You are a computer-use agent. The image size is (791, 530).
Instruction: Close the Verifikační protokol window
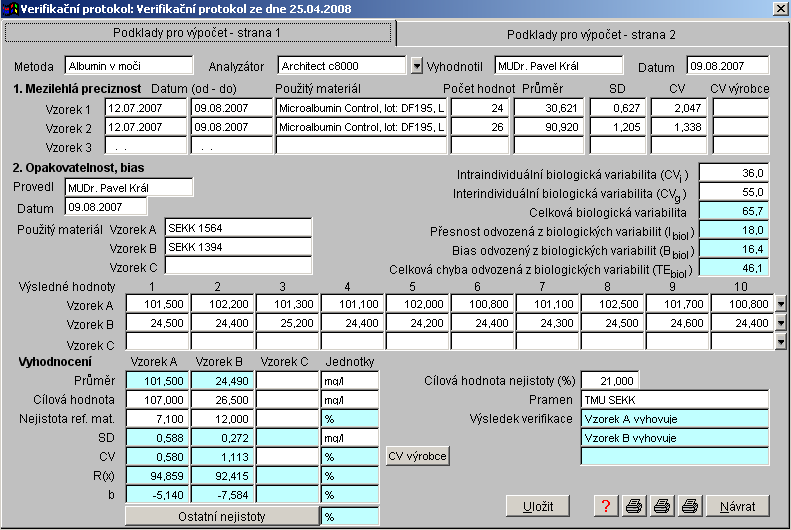779,9
